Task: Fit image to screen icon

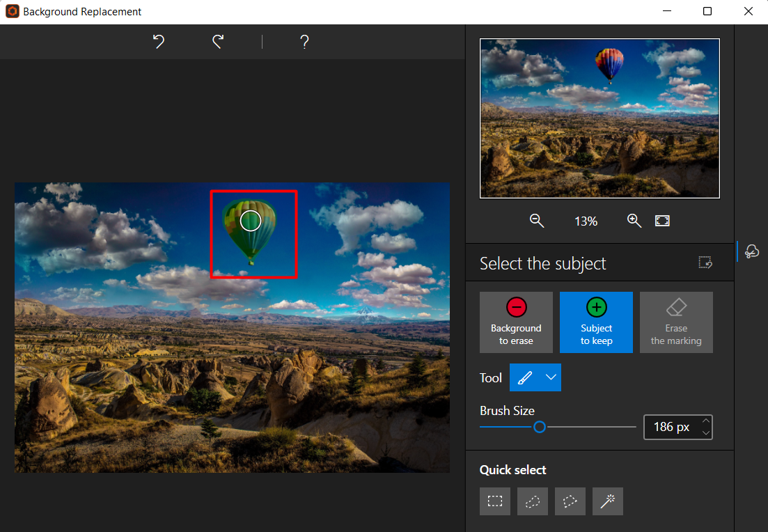Action: (662, 221)
